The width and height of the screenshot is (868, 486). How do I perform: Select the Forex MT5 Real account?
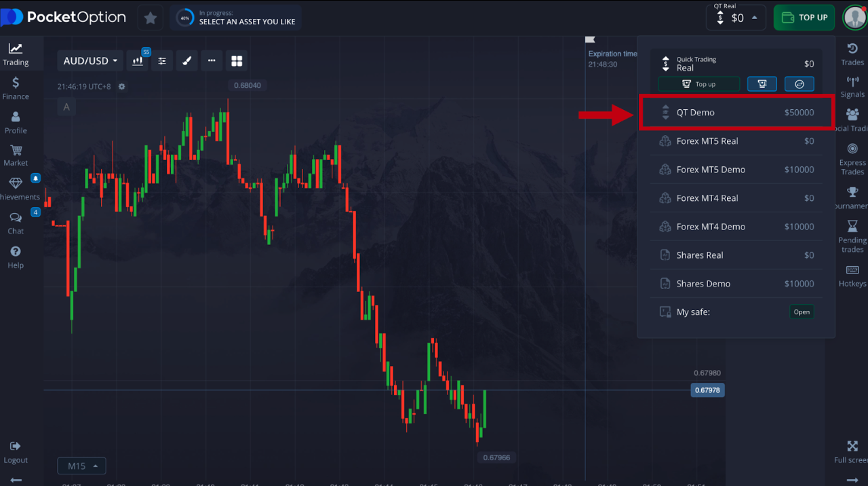coord(736,141)
